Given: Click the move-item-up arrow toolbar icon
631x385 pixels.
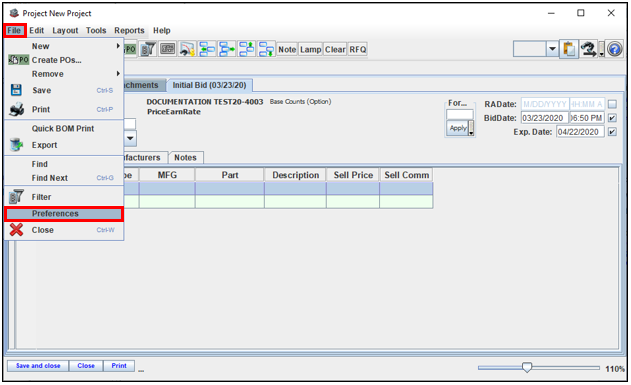Looking at the screenshot, I should [246, 49].
